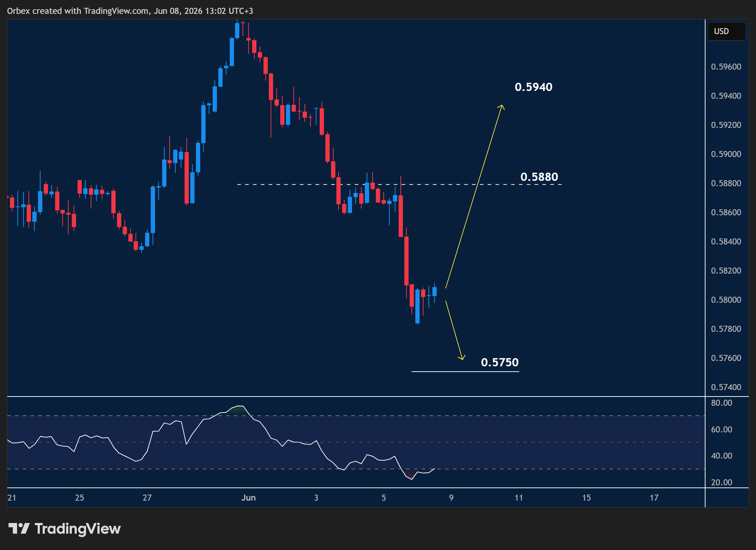
Task: Click the 27 date axis label
Action: (x=147, y=498)
